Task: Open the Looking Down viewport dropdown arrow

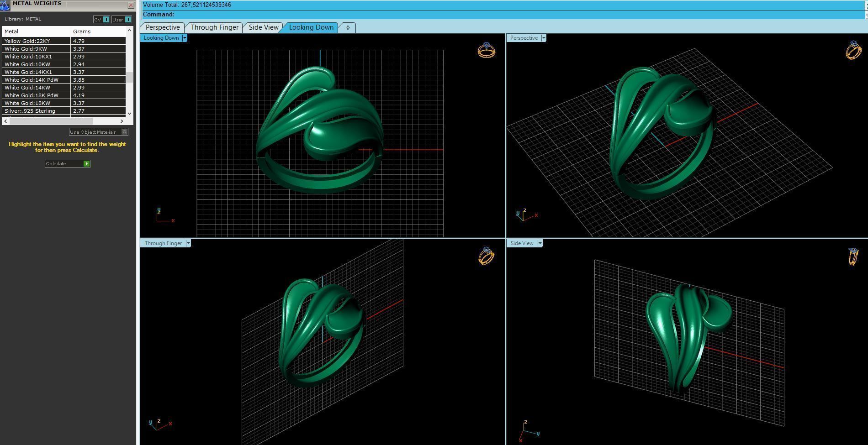Action: (x=185, y=38)
